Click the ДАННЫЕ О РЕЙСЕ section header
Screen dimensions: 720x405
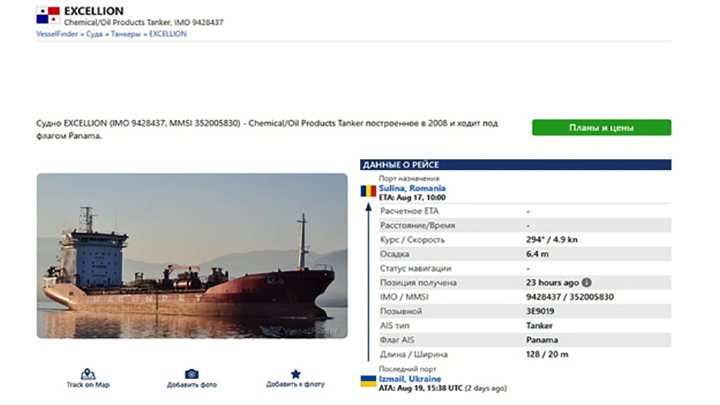pos(515,165)
